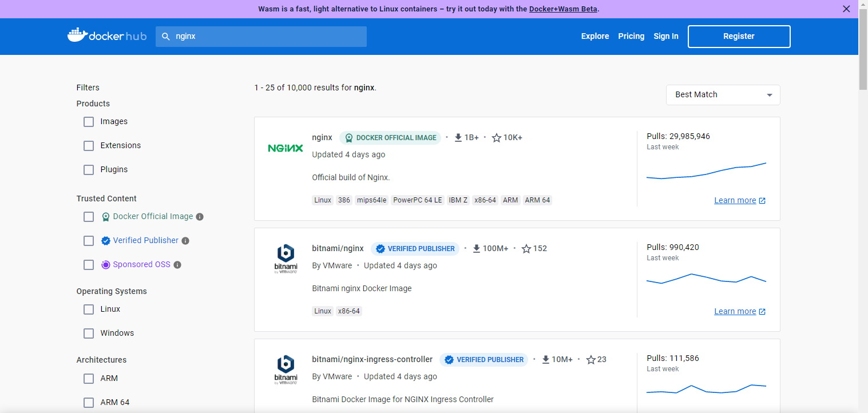Screen dimensions: 868x413
Task: Click the IBM Z tag on nginx
Action: pyautogui.click(x=458, y=200)
